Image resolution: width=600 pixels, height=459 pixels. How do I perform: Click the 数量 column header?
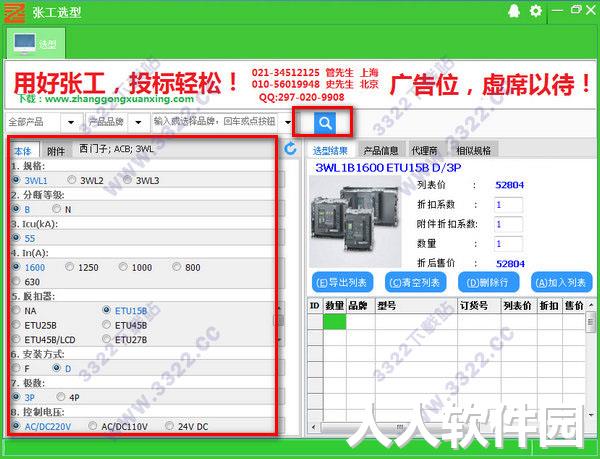335,305
